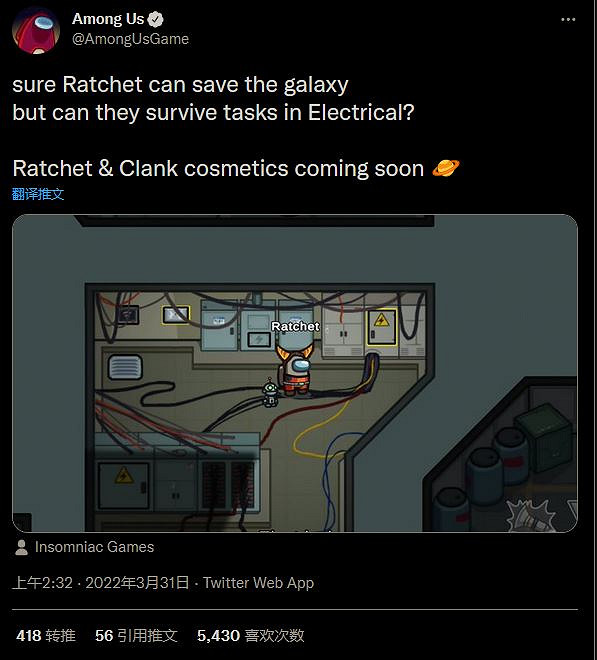Open the Electrical room image thumbnail
Image resolution: width=597 pixels, height=660 pixels.
point(295,373)
